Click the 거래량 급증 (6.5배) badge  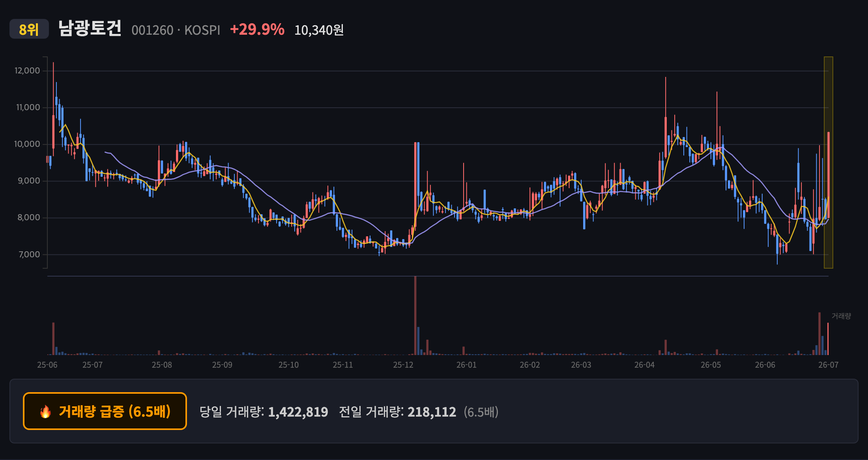105,411
